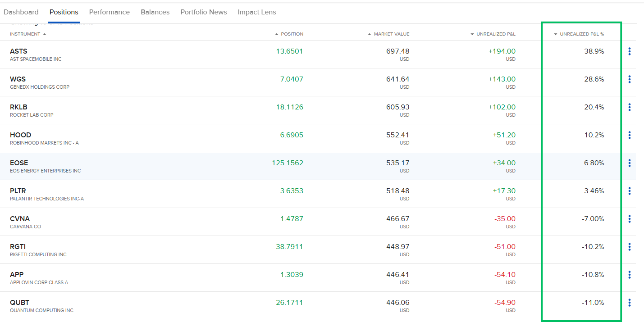
Task: Click the PLTR position value 3.6353
Action: [292, 191]
